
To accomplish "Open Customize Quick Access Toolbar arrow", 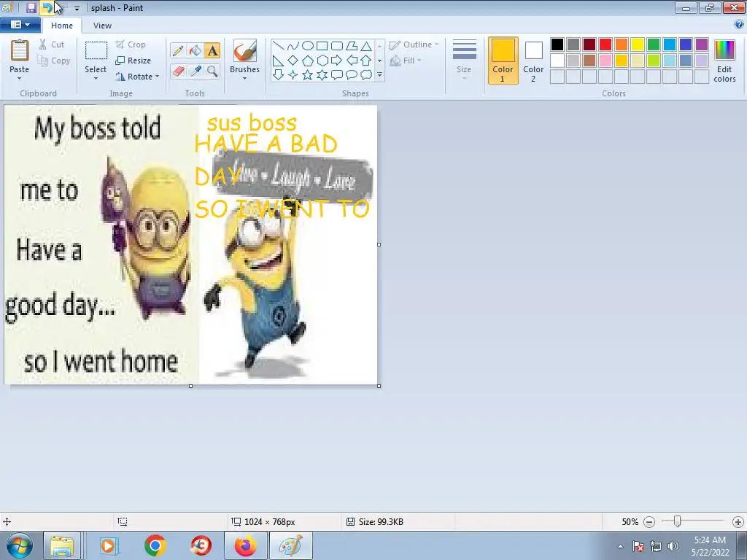I will (x=77, y=8).
